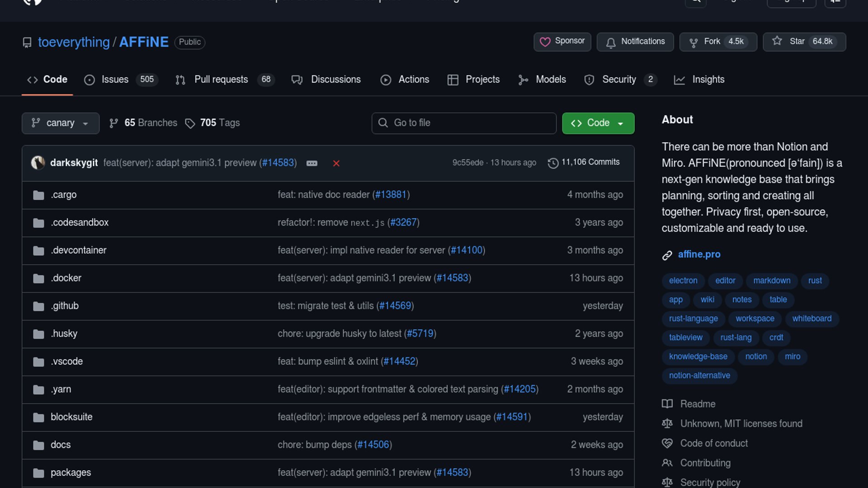Image resolution: width=868 pixels, height=488 pixels.
Task: Click the Notifications bell icon
Action: (611, 42)
